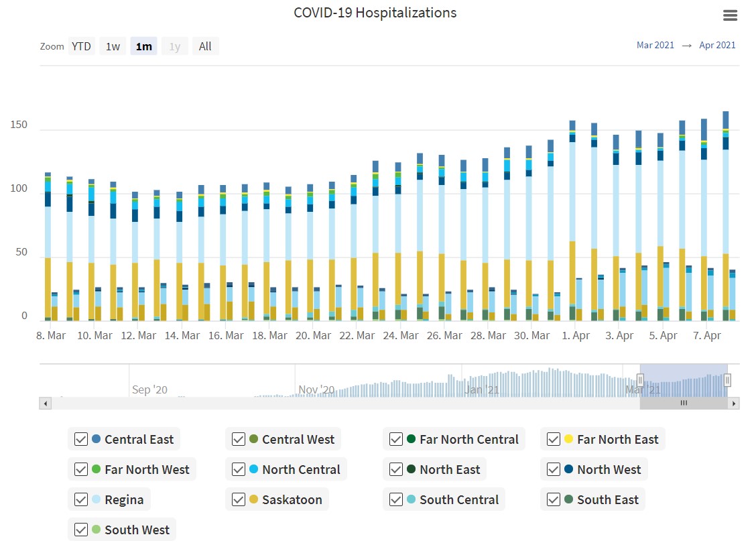Uncheck the Regina checkbox

81,499
